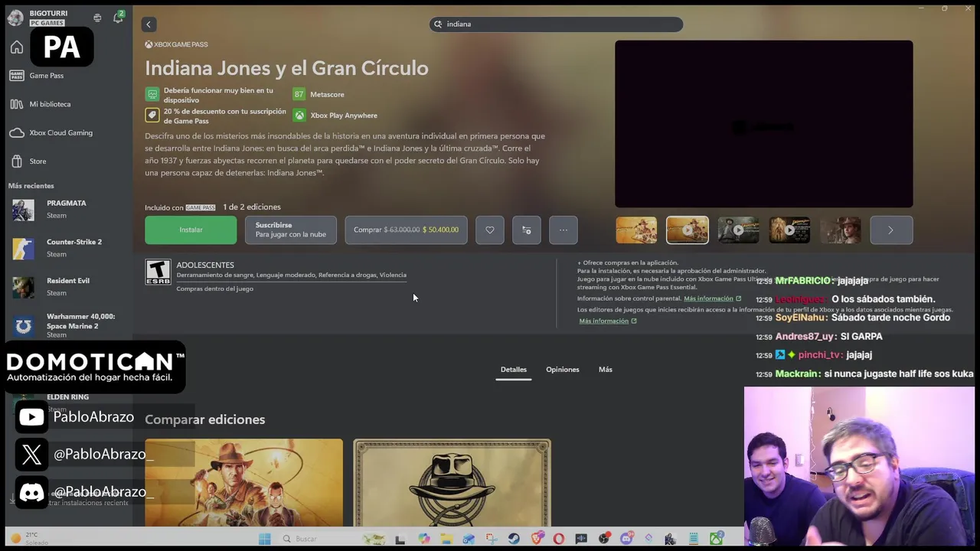Image resolution: width=980 pixels, height=551 pixels.
Task: Select the third gallery video thumbnail
Action: [738, 230]
